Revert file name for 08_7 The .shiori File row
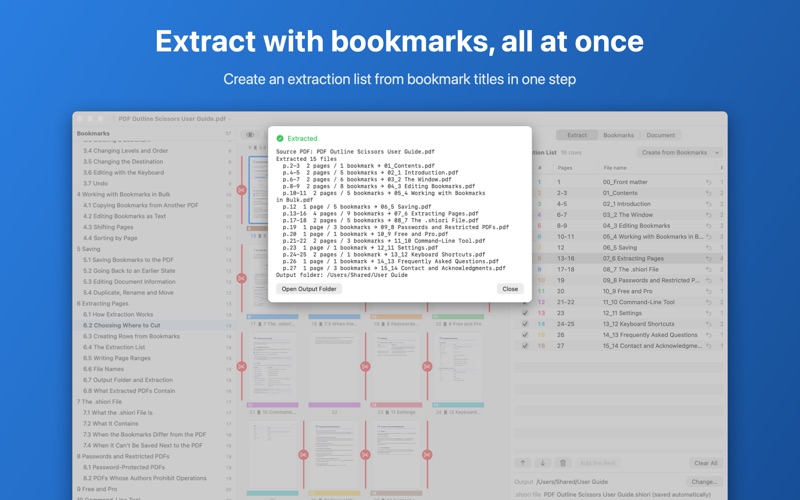This screenshot has width=800, height=500. coord(709,269)
